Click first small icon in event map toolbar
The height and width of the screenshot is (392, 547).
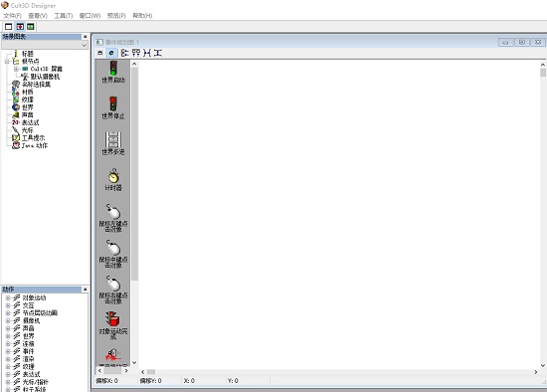click(x=100, y=53)
